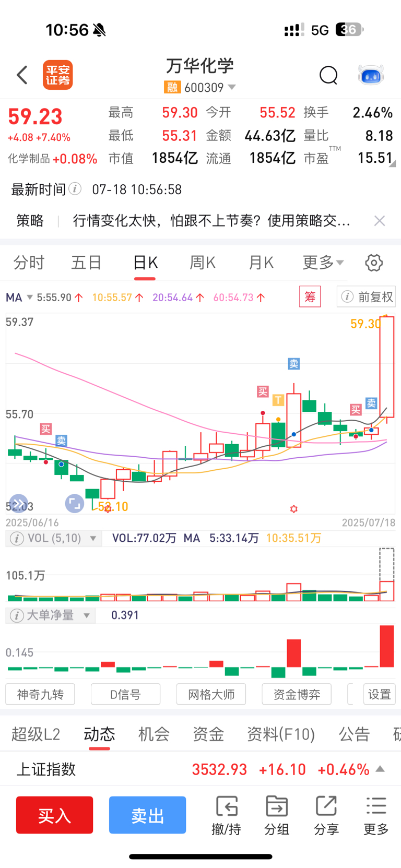
Task: Switch to 五日 chart tab
Action: pyautogui.click(x=87, y=263)
